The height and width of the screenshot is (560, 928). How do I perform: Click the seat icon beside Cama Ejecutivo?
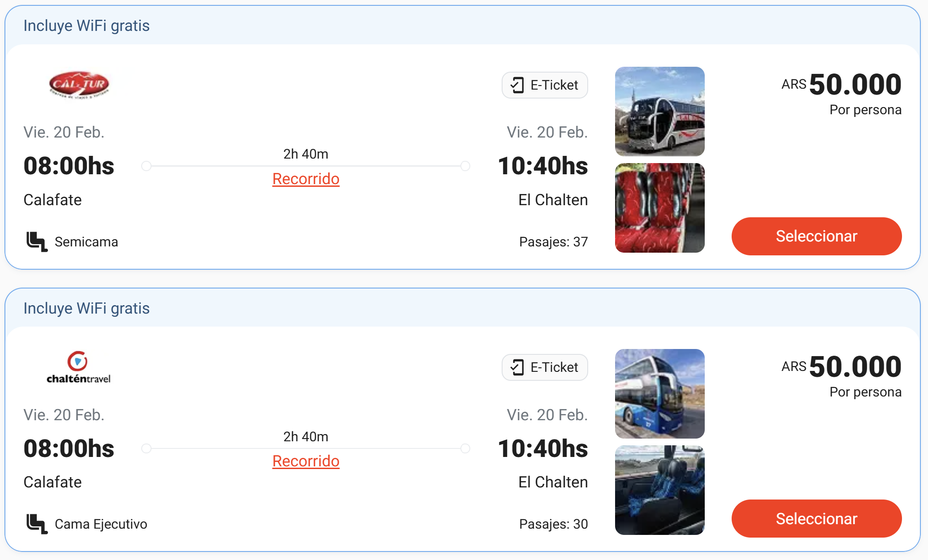click(x=37, y=524)
